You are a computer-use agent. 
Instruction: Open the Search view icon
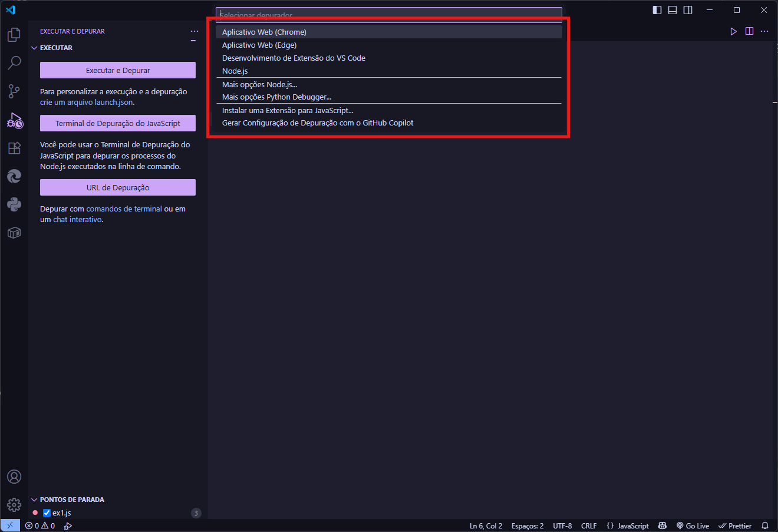pyautogui.click(x=14, y=62)
